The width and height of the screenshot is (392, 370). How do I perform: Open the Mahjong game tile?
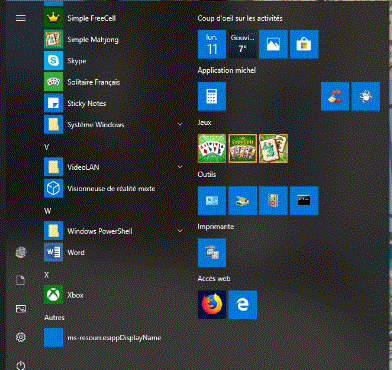click(273, 148)
